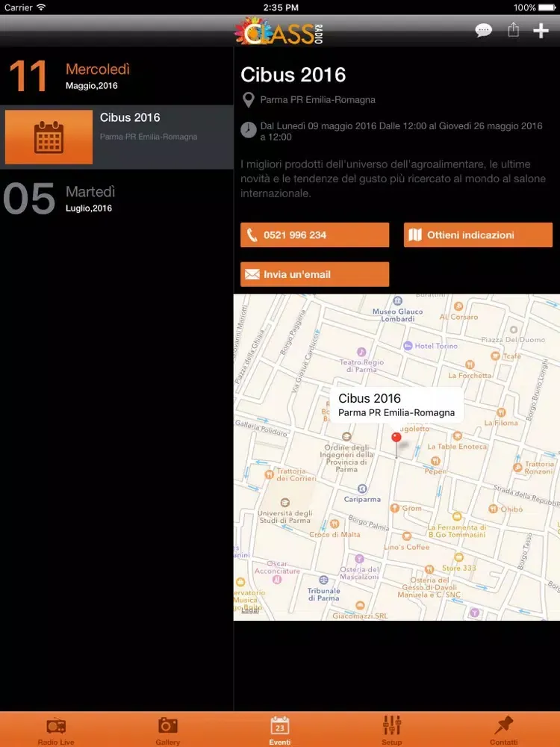Tap Hotel Torino icon on map
This screenshot has width=560, height=747.
[x=408, y=346]
